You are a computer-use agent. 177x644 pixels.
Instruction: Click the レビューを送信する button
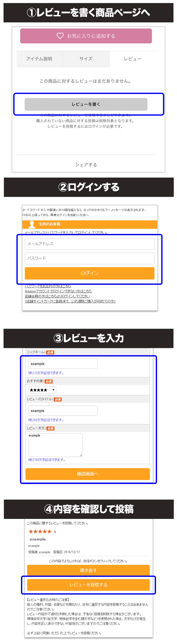[88, 584]
